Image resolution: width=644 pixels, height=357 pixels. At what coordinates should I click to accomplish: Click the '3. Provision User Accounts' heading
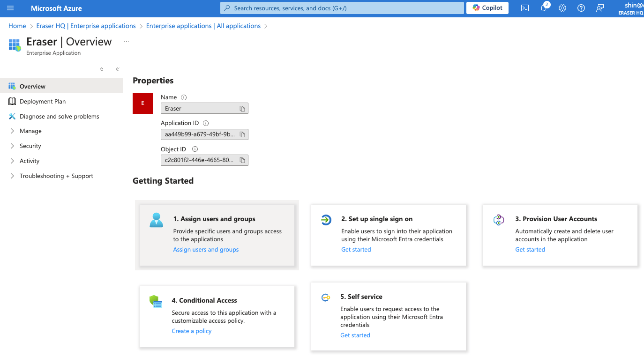[556, 219]
